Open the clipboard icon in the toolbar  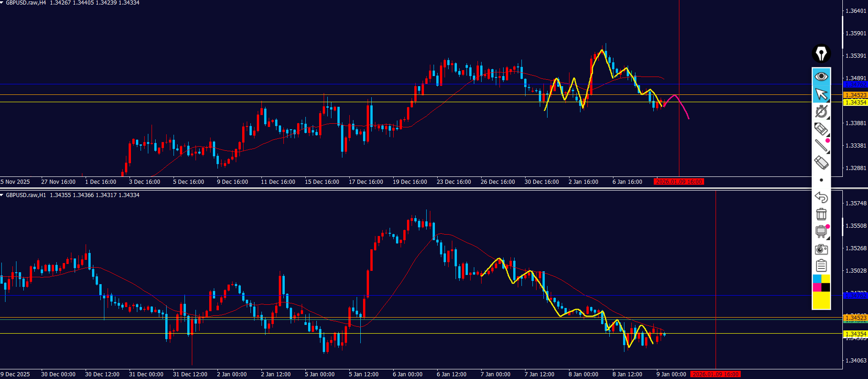(x=821, y=266)
